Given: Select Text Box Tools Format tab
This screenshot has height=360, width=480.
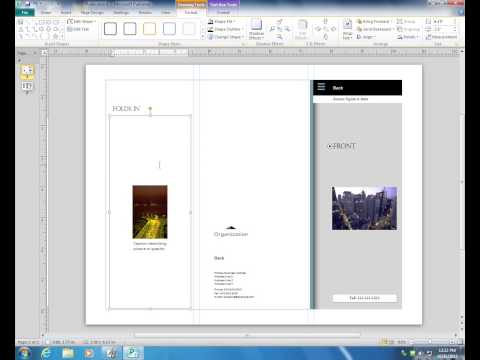Looking at the screenshot, I should 223,12.
